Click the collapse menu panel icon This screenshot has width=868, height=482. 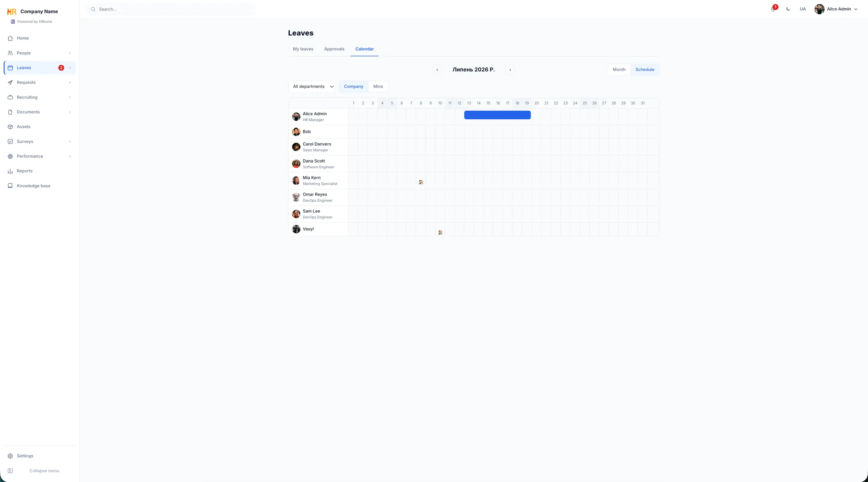(10, 471)
